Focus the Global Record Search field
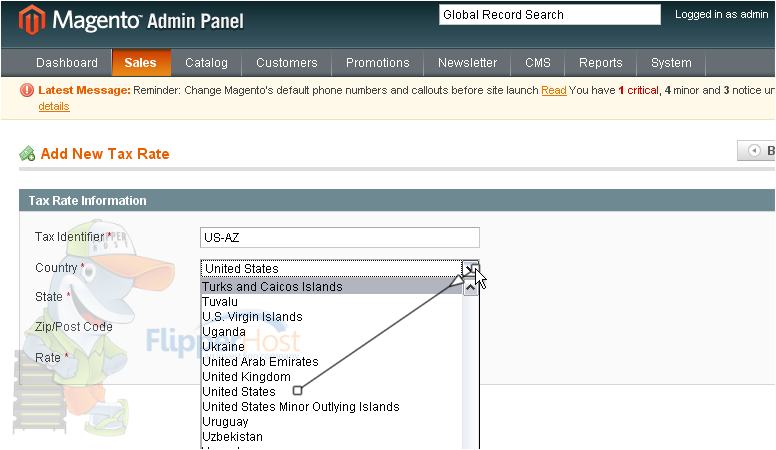 coord(549,15)
